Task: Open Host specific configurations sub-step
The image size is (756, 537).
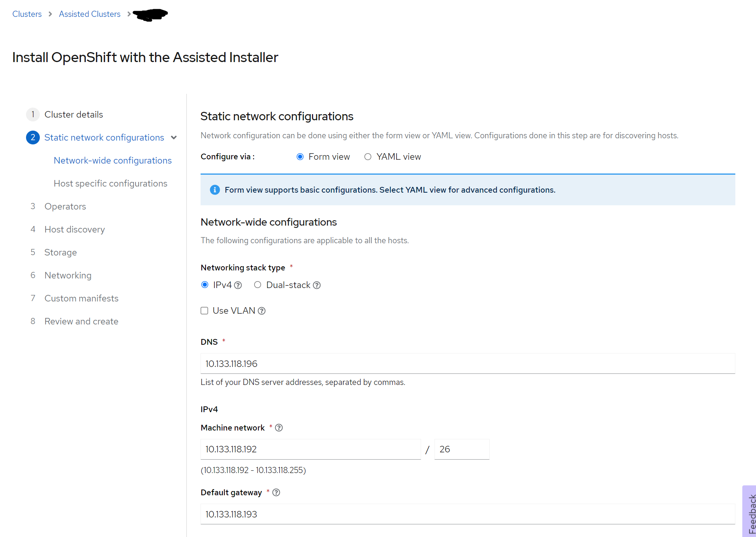Action: tap(110, 183)
